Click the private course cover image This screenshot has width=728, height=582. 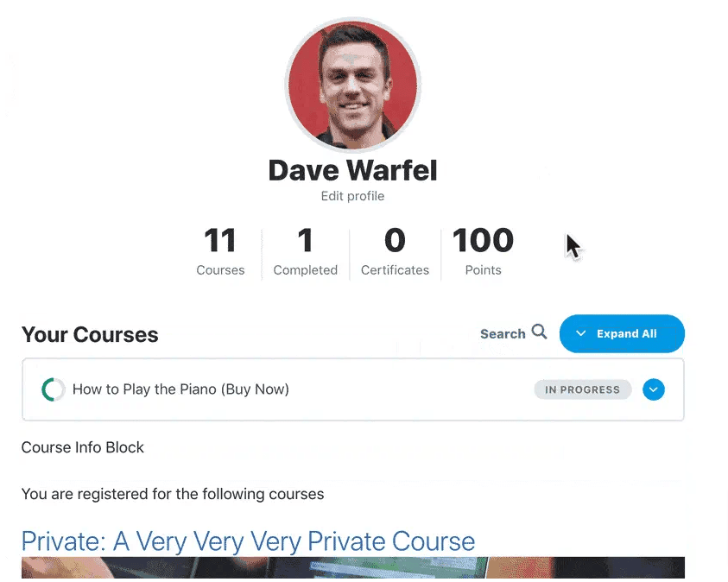click(353, 567)
